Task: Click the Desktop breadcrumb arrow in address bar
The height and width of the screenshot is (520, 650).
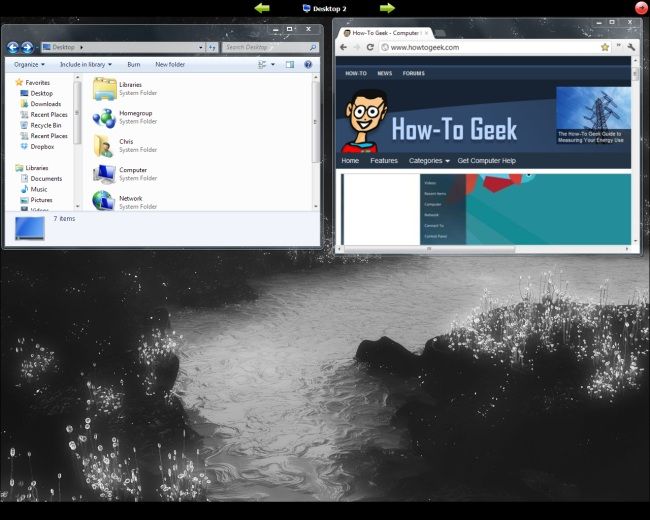Action: click(x=81, y=47)
